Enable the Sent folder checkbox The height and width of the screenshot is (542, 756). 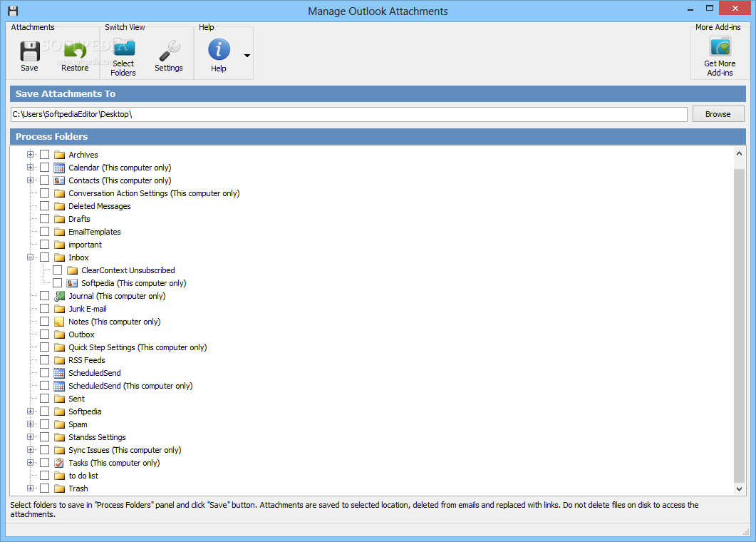(44, 398)
